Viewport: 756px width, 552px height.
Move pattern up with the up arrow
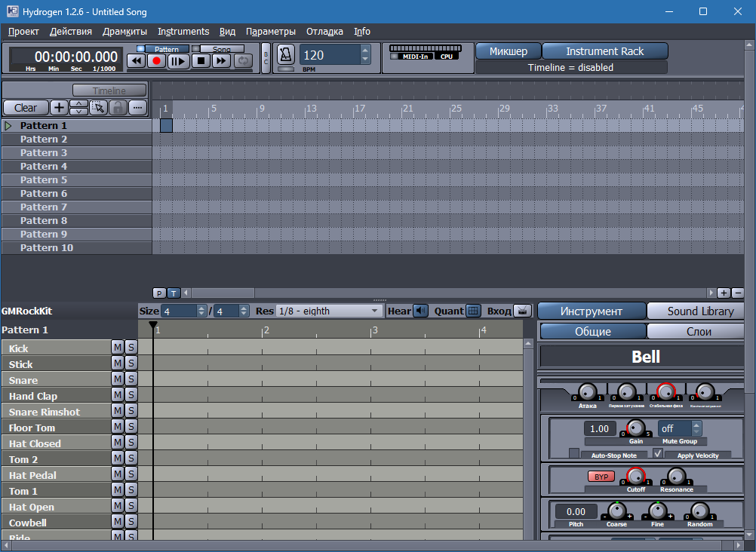[78, 103]
